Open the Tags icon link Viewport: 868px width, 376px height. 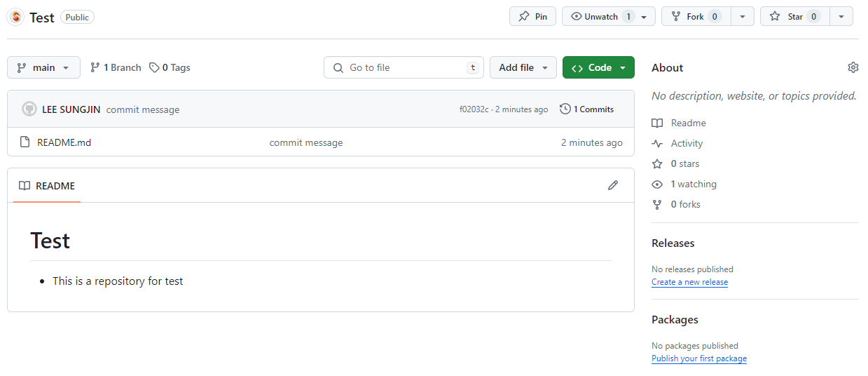pyautogui.click(x=154, y=67)
